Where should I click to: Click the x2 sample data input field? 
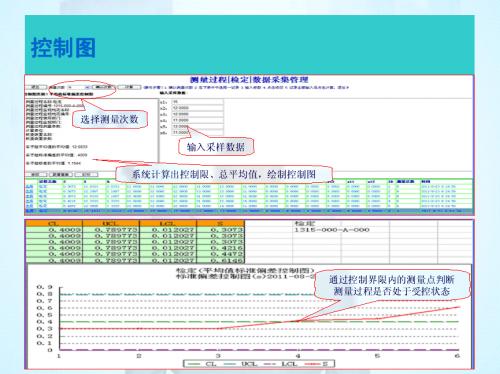coord(197,108)
